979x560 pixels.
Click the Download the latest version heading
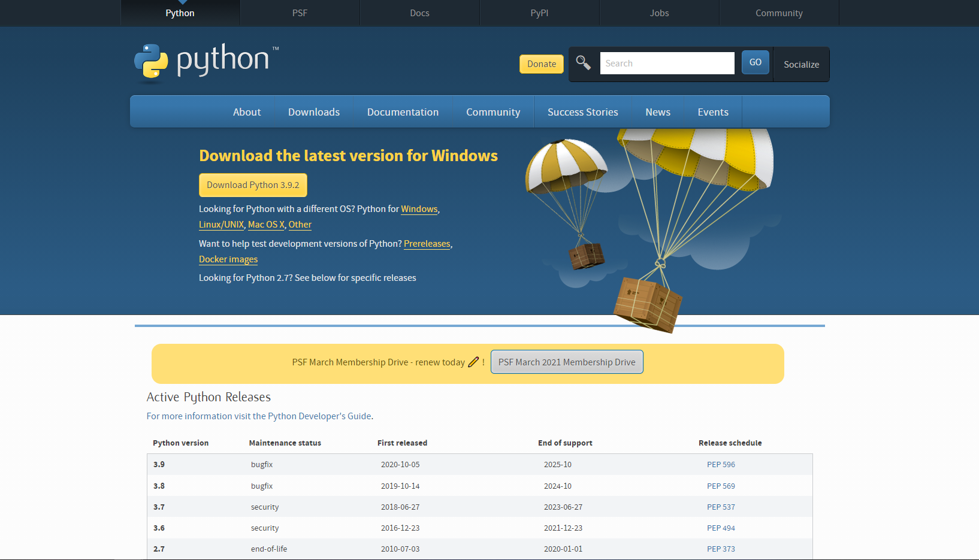pyautogui.click(x=348, y=156)
